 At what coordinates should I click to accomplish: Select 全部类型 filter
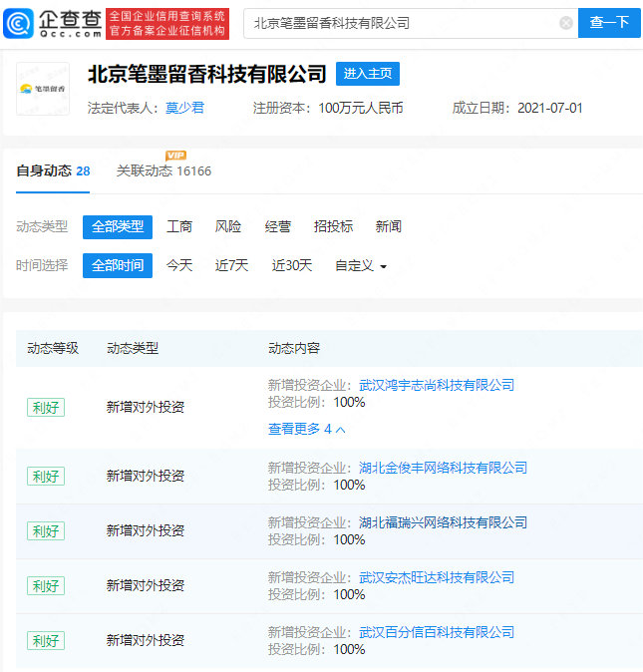click(x=118, y=226)
